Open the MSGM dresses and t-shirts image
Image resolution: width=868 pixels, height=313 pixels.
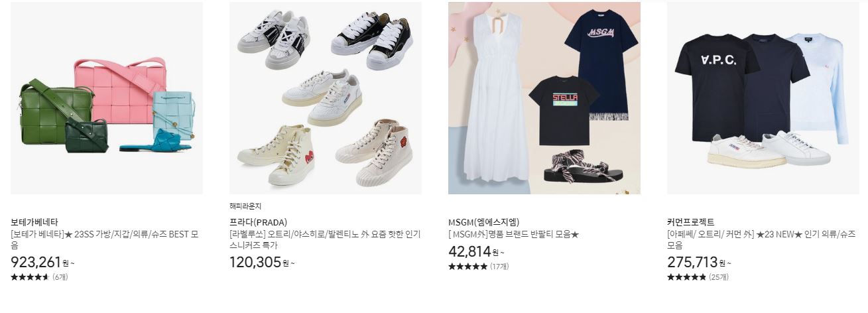coord(544,98)
